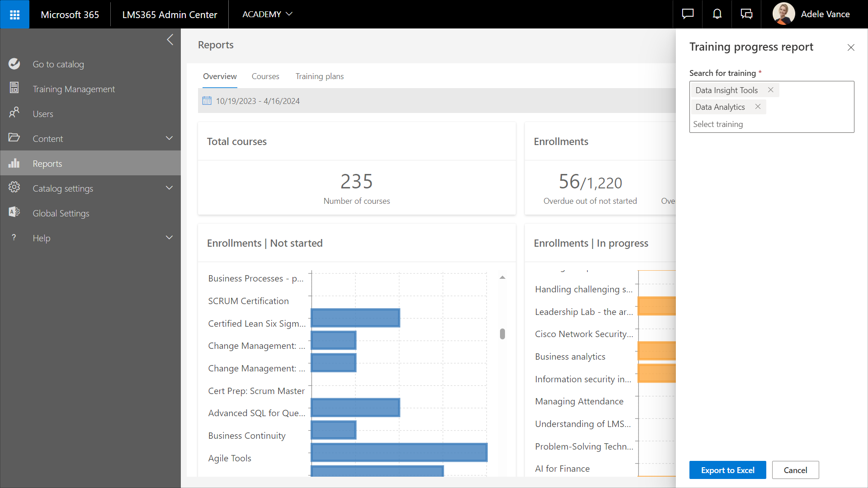This screenshot has width=868, height=488.
Task: Click the Export to Excel button
Action: [x=727, y=470]
